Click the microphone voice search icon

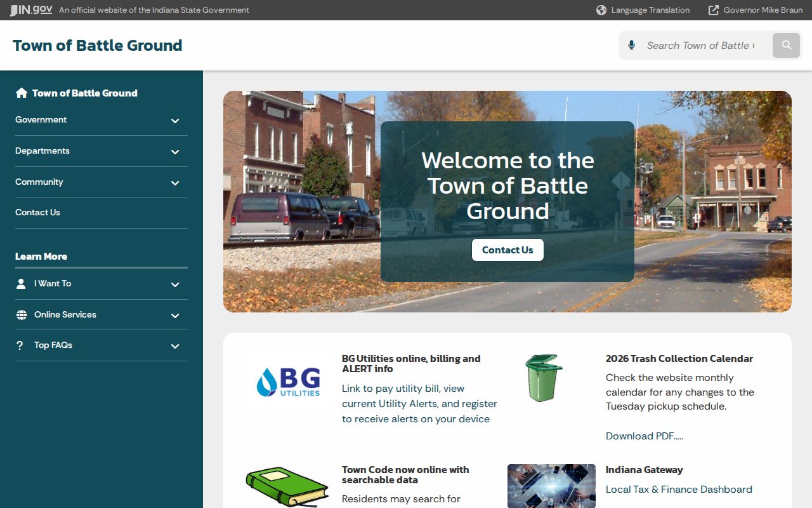pyautogui.click(x=631, y=45)
